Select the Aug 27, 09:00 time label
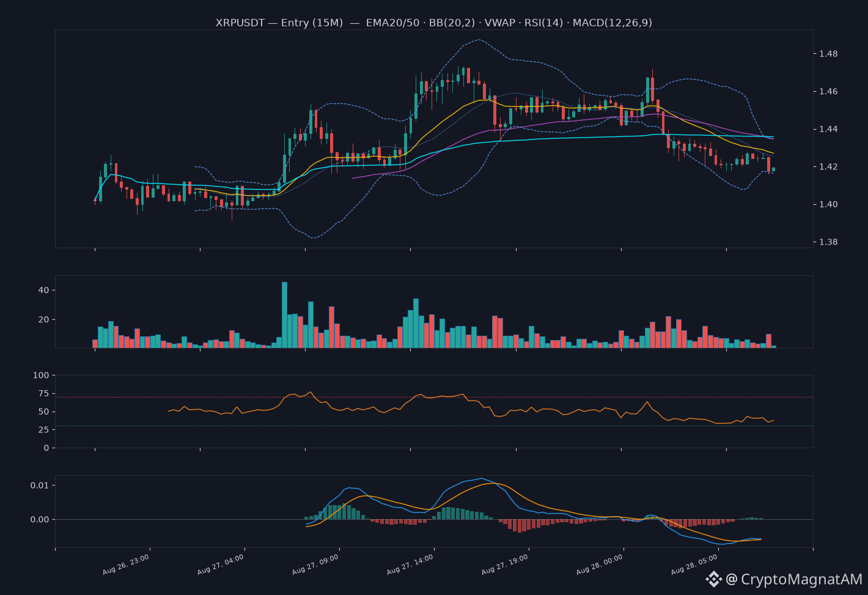The height and width of the screenshot is (595, 868). tap(315, 564)
